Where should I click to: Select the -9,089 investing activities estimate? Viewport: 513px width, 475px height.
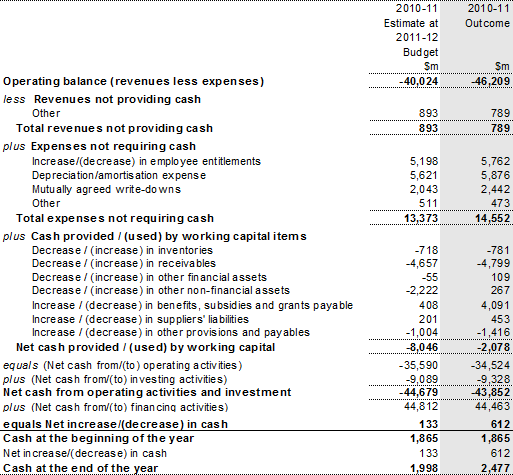click(x=422, y=379)
